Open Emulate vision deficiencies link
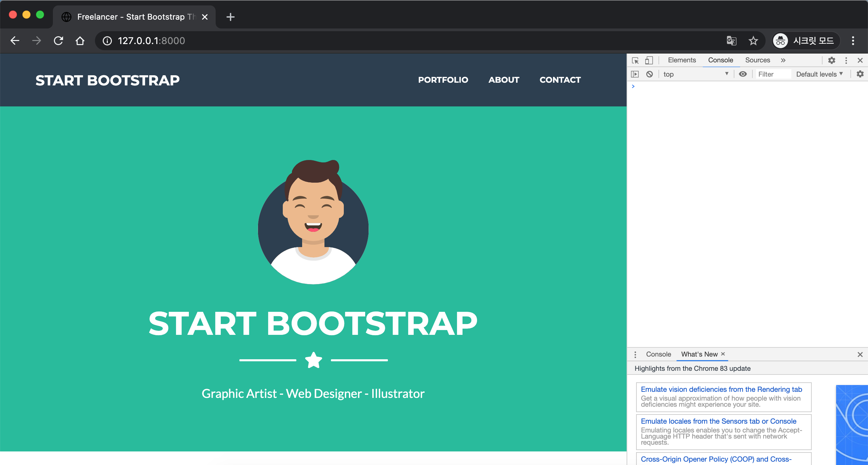Image resolution: width=868 pixels, height=465 pixels. click(721, 389)
